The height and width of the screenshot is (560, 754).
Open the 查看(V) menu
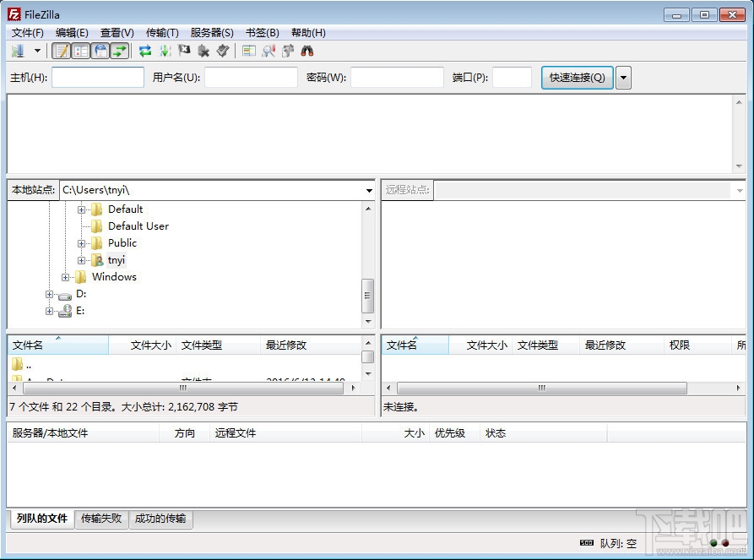coord(117,33)
